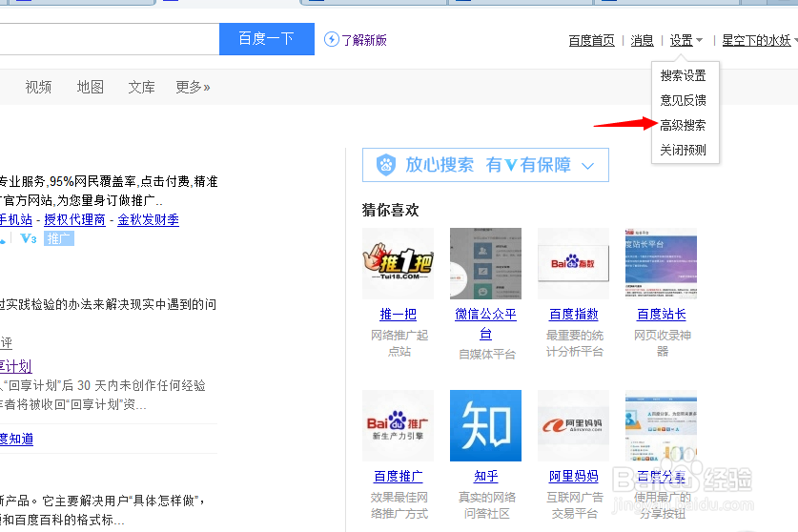Click the 百度推广 logo thumbnail
Viewport: 798px width, 532px height.
(x=398, y=425)
